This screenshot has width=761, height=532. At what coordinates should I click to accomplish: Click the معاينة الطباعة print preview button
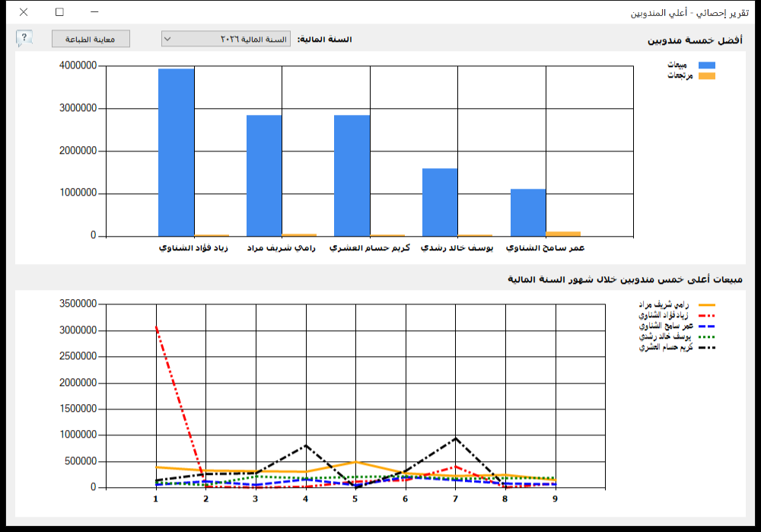click(91, 39)
